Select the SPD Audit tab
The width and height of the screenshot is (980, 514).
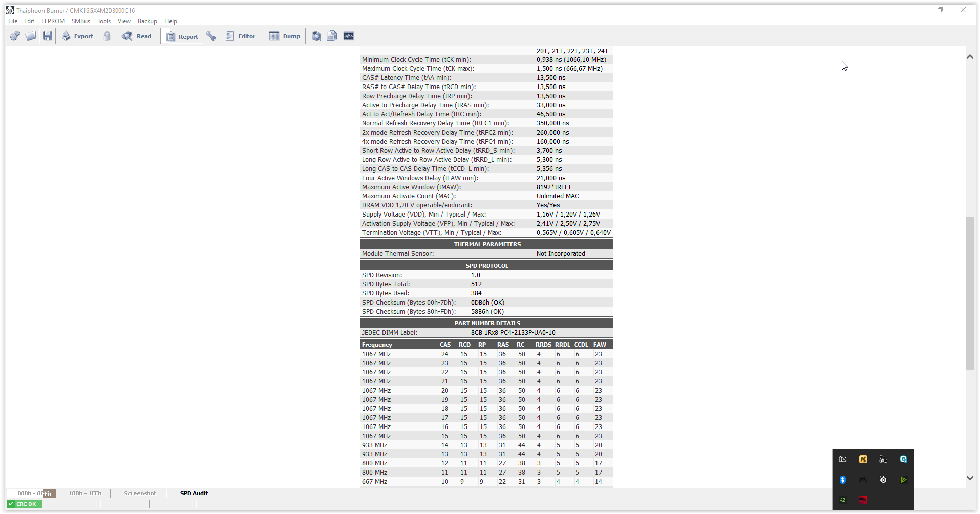pyautogui.click(x=194, y=493)
